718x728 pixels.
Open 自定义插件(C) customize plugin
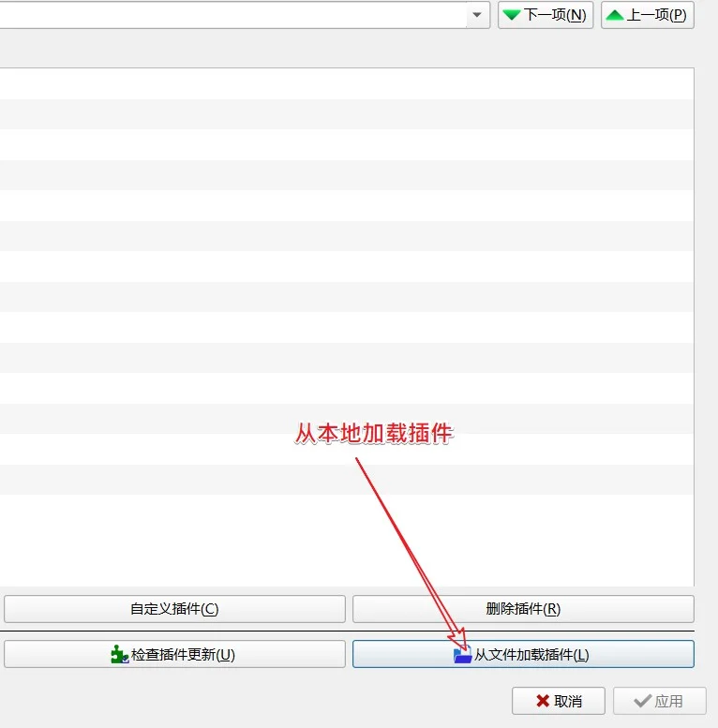(x=174, y=609)
